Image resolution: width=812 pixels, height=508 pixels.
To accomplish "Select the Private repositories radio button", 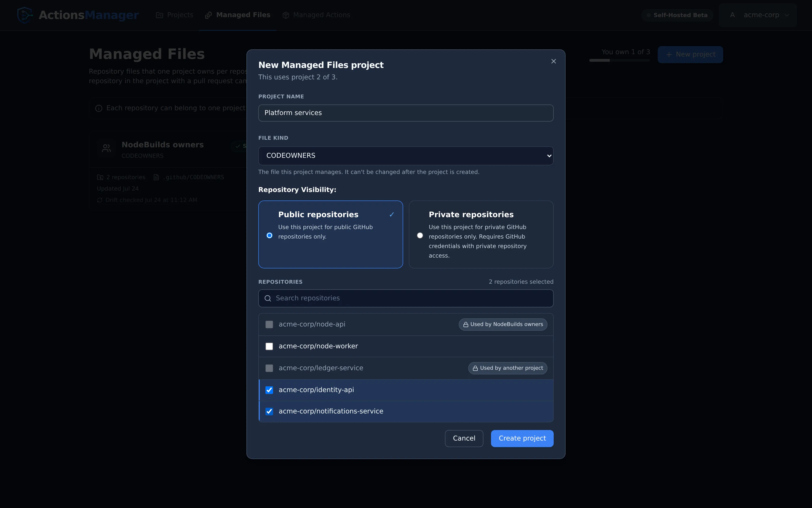I will [420, 235].
